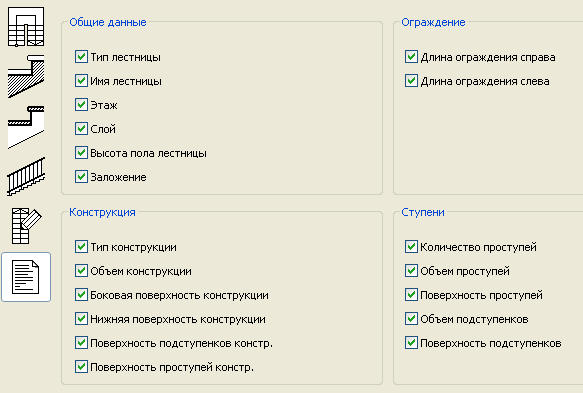The height and width of the screenshot is (393, 583).
Task: Uncheck Количество проступей checkbox
Action: 411,247
